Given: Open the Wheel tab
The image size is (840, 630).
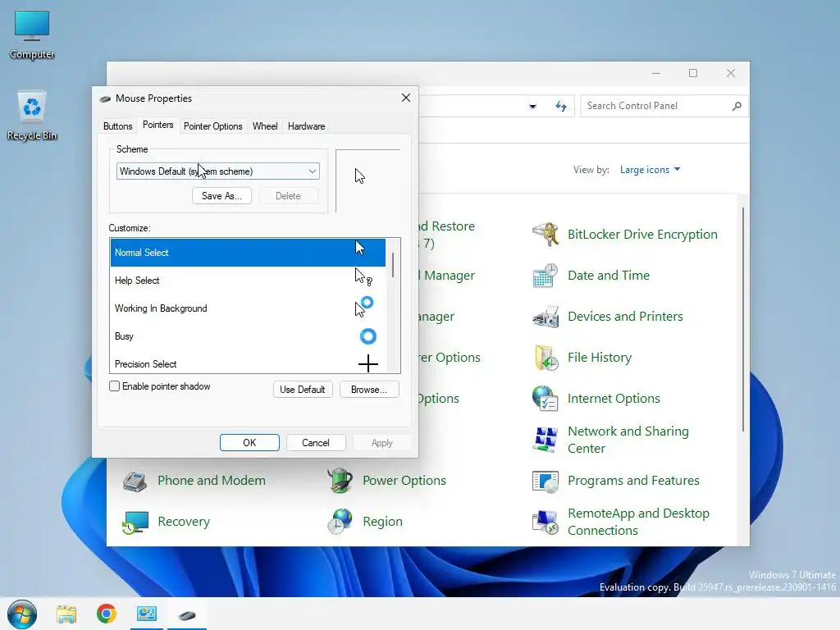Looking at the screenshot, I should point(265,126).
